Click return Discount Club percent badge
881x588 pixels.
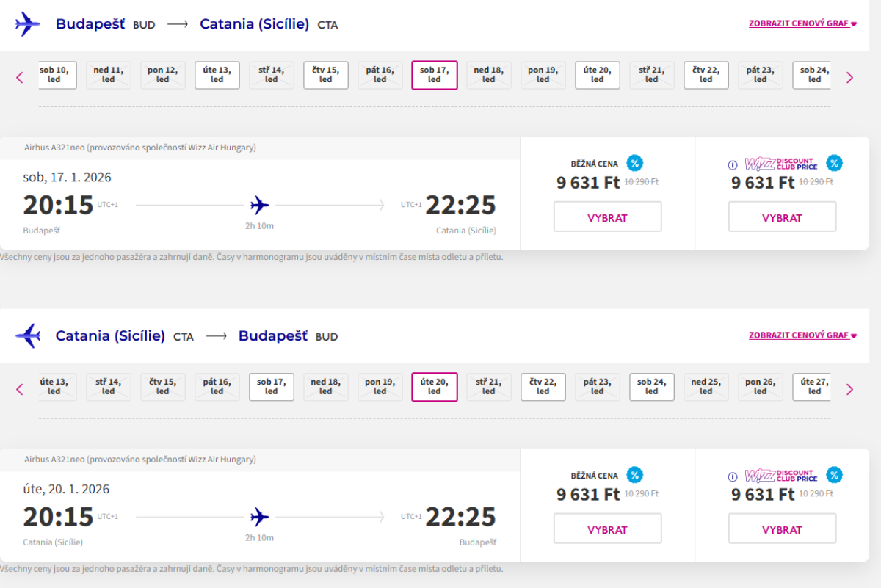(833, 475)
